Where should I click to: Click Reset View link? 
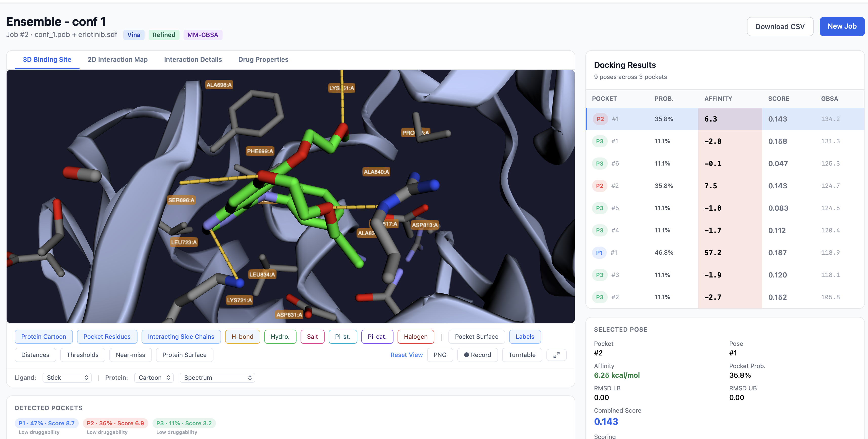(406, 355)
